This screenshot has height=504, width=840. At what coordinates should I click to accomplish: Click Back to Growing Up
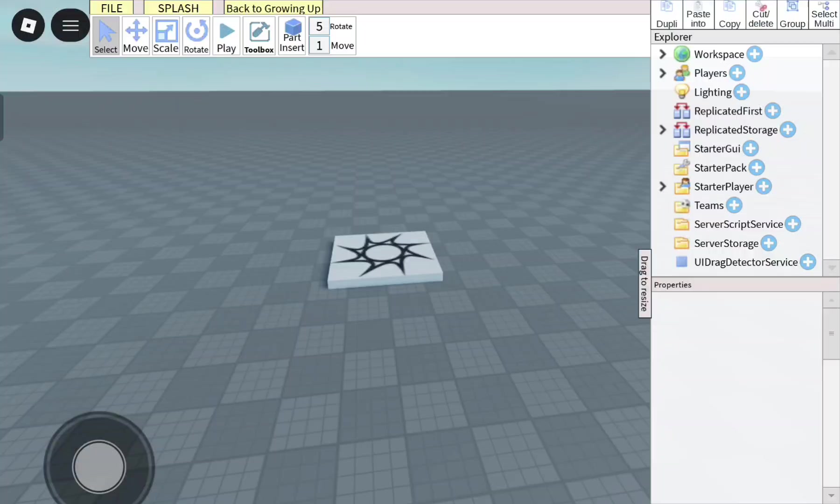273,8
